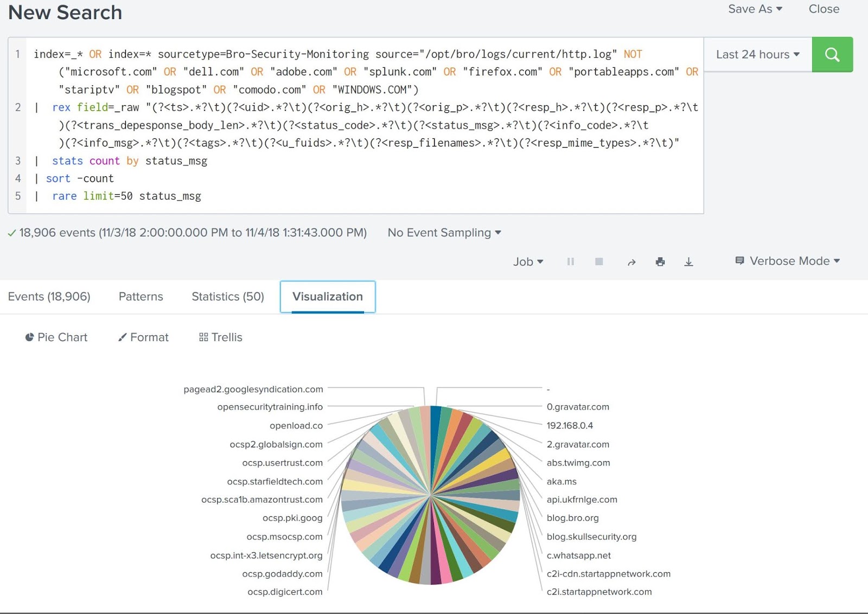Screen dimensions: 868x614
Task: Open the Trellis layout options
Action: [220, 337]
